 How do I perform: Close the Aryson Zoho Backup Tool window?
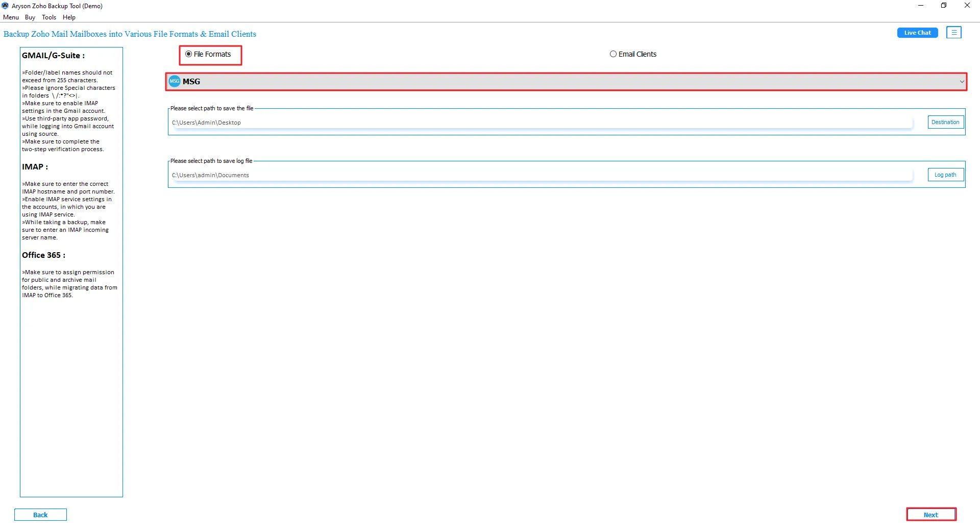click(967, 6)
